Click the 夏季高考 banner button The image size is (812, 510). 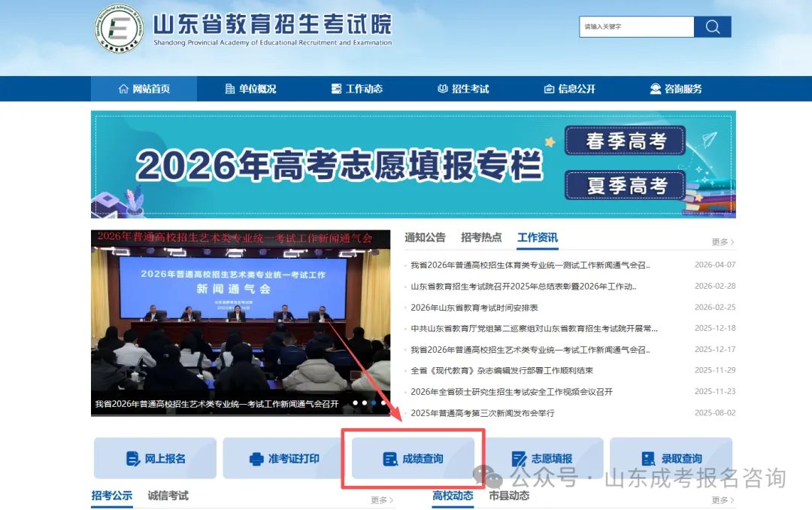pos(626,185)
